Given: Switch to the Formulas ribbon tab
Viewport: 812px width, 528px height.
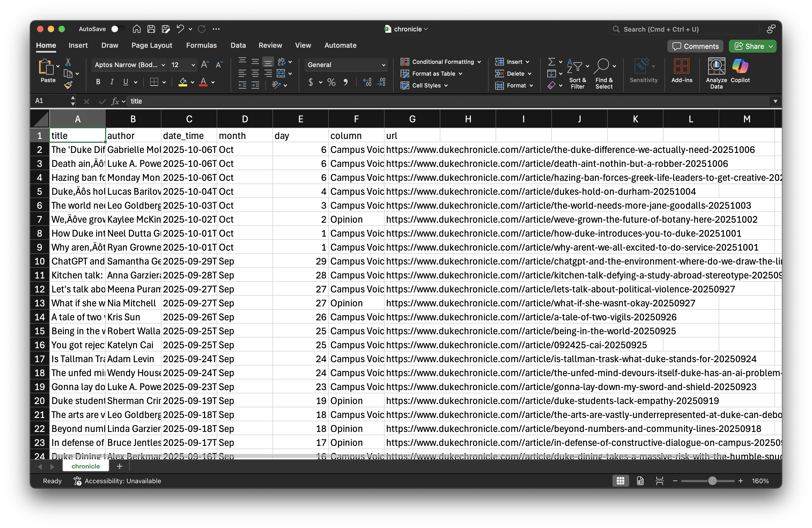Looking at the screenshot, I should tap(201, 45).
